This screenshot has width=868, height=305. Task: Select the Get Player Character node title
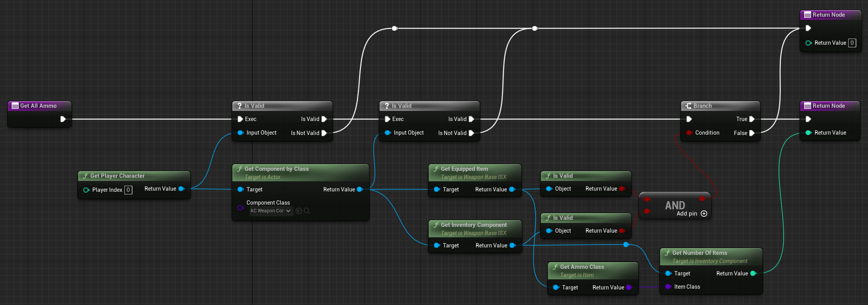tap(117, 176)
